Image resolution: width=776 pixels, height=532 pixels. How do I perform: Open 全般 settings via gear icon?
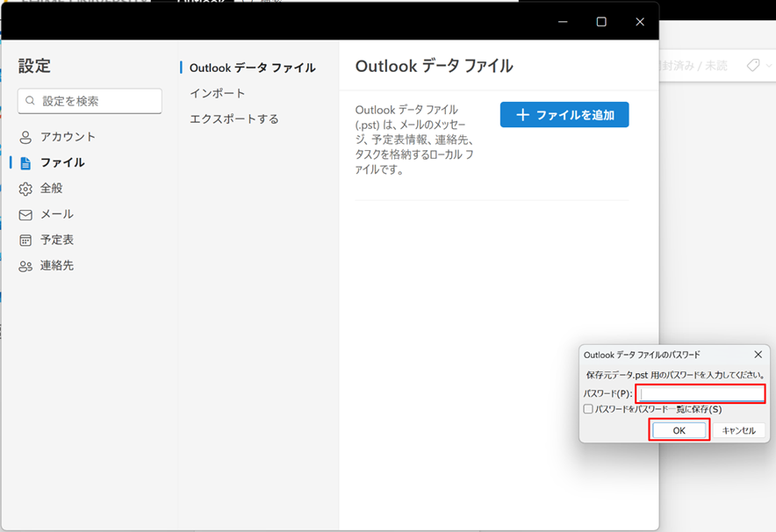pos(25,189)
